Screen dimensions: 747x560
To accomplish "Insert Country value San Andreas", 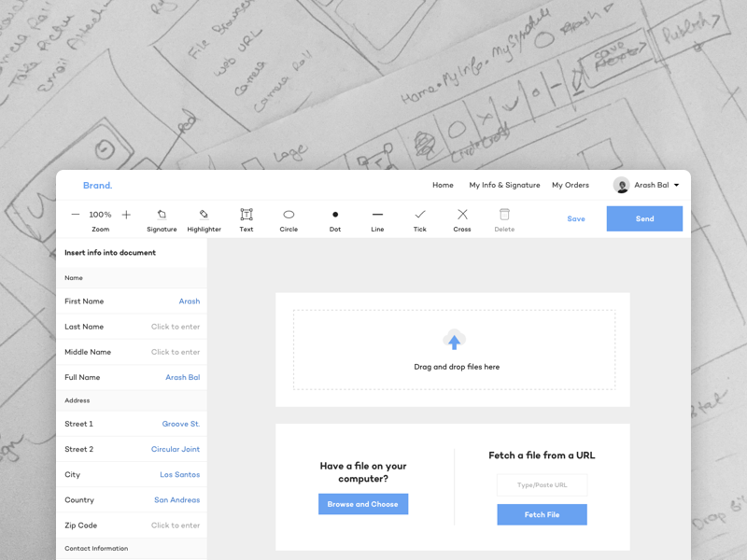I will coord(176,499).
